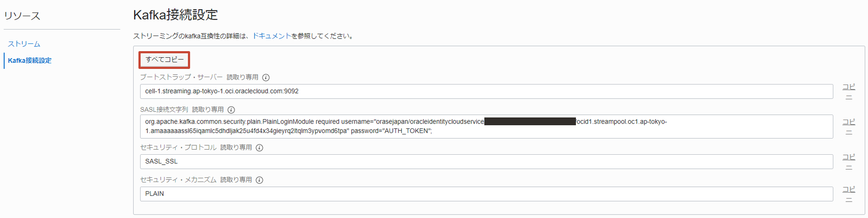Click info icon beside SASL接続文字列 label
Viewport: 868px width, 218px height.
tap(231, 110)
